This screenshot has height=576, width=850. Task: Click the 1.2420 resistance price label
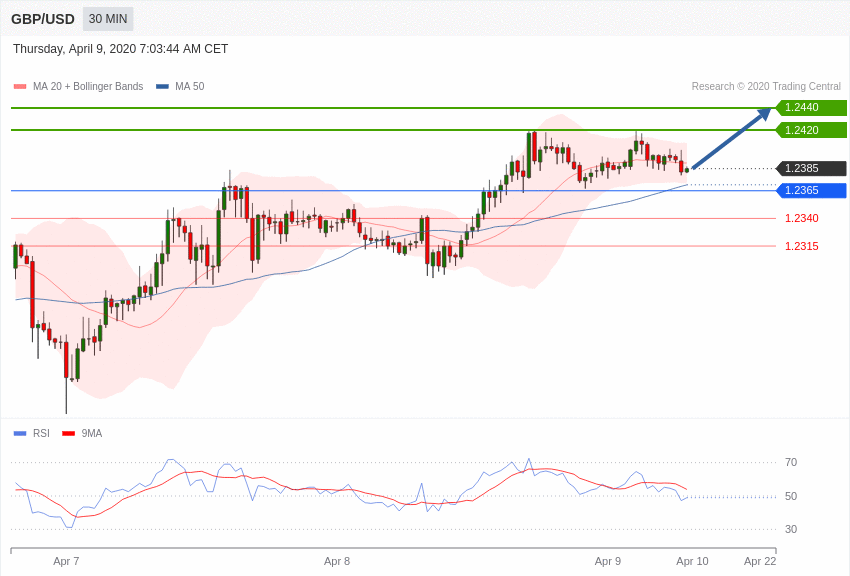click(x=811, y=130)
